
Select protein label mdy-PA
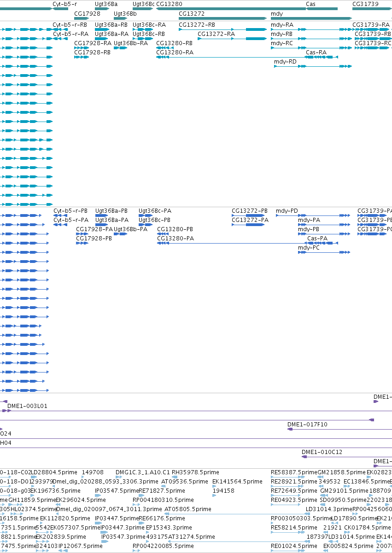click(309, 220)
